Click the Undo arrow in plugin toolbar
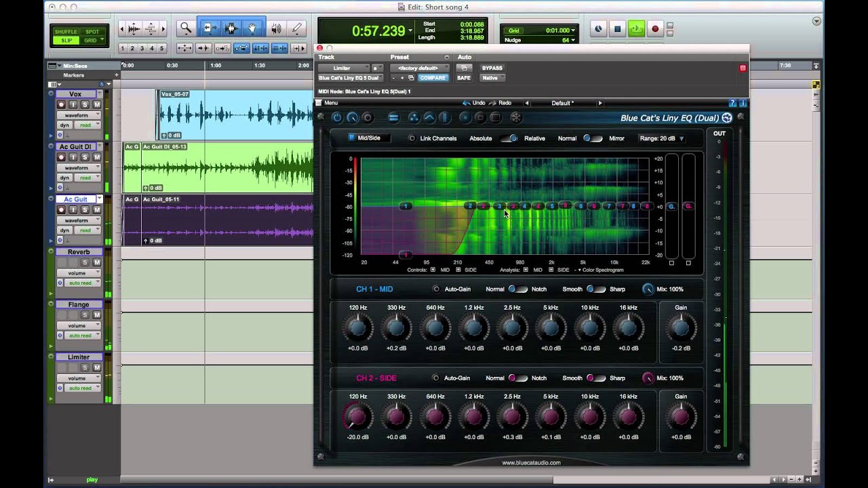This screenshot has height=488, width=868. point(467,103)
